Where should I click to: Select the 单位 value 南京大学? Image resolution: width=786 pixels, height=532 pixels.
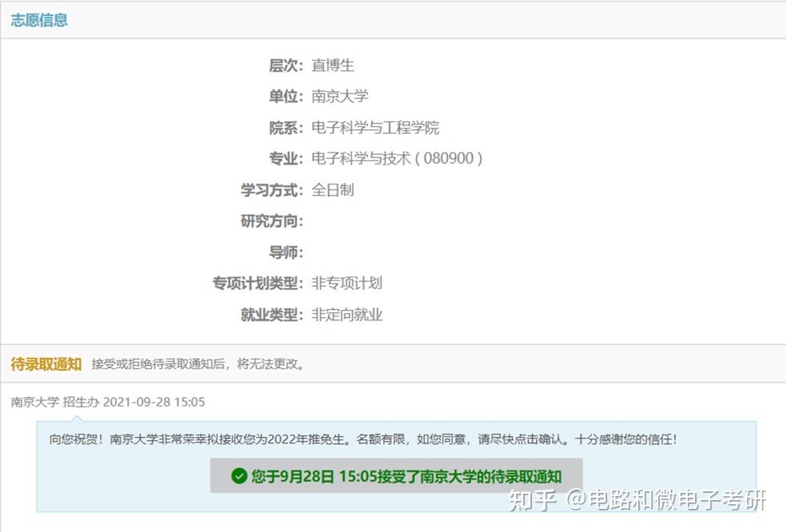point(339,97)
